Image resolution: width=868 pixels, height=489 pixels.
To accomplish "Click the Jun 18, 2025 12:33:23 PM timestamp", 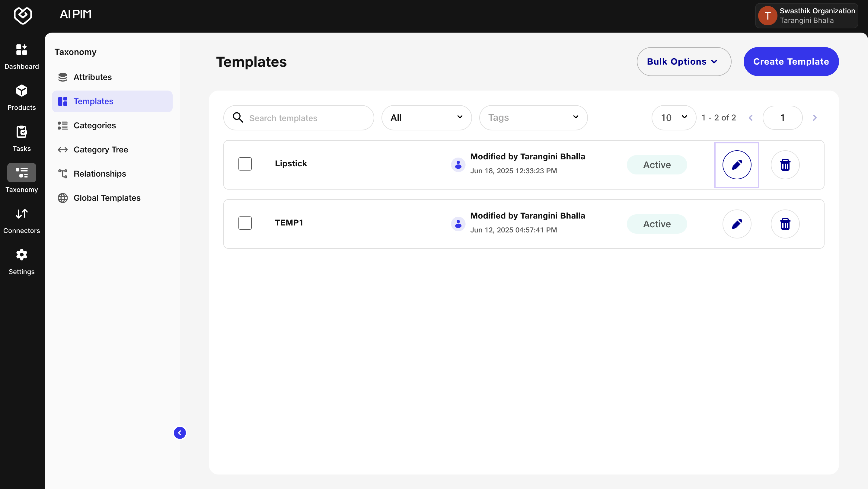I will 513,171.
